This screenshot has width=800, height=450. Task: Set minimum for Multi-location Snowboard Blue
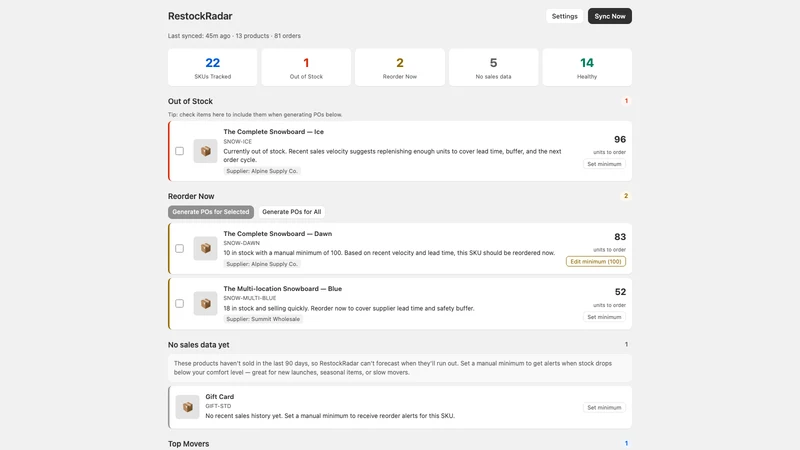point(604,317)
